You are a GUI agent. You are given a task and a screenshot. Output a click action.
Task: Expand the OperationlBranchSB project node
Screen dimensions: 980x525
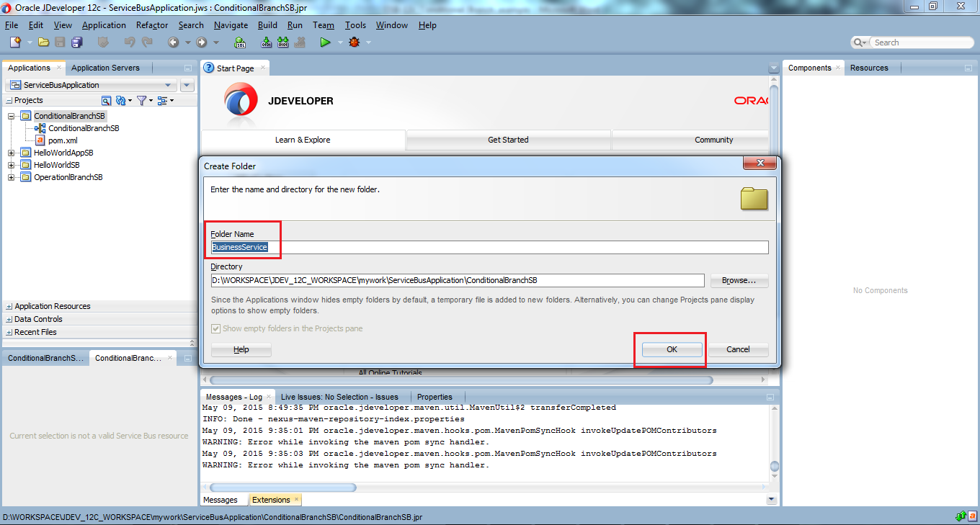pyautogui.click(x=12, y=177)
